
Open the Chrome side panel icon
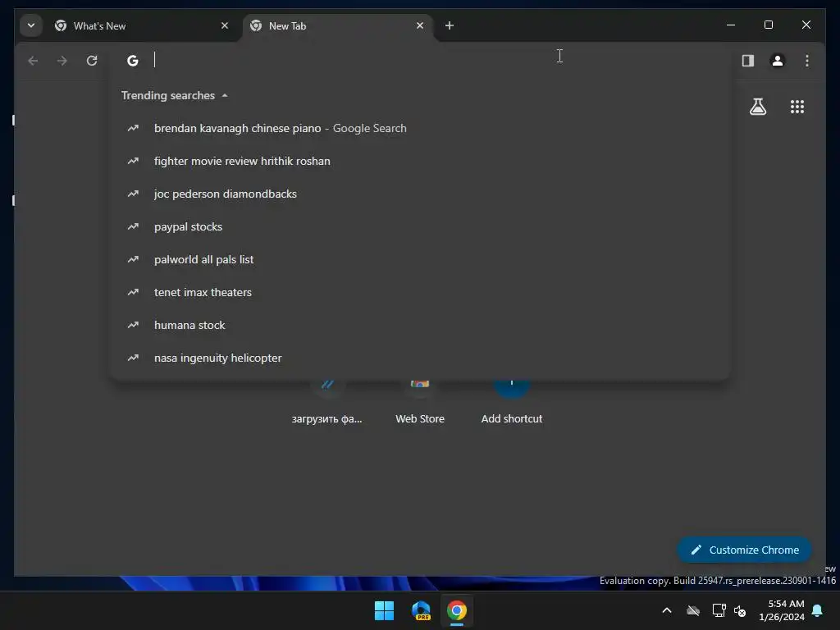point(748,61)
